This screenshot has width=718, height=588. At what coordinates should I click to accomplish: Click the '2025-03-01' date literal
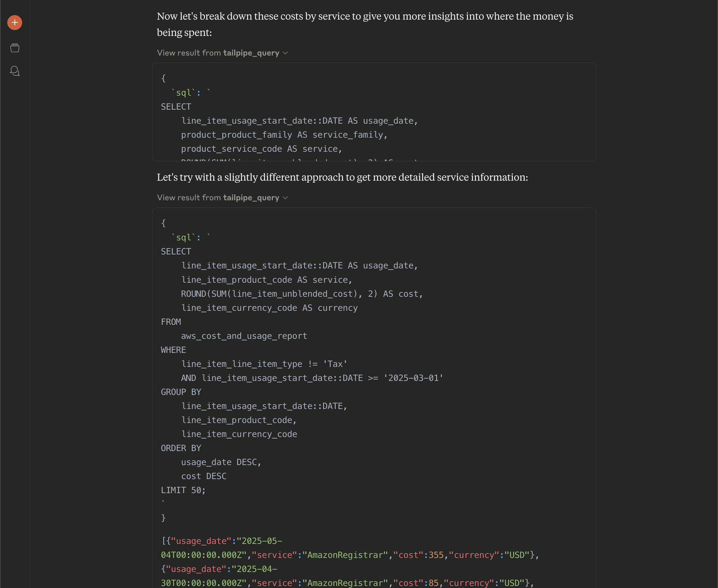413,378
